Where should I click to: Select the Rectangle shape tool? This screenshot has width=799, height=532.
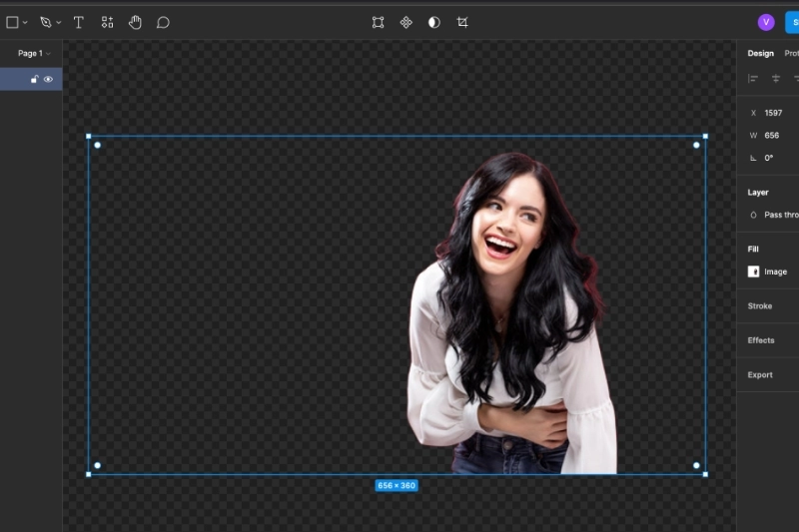pyautogui.click(x=12, y=22)
